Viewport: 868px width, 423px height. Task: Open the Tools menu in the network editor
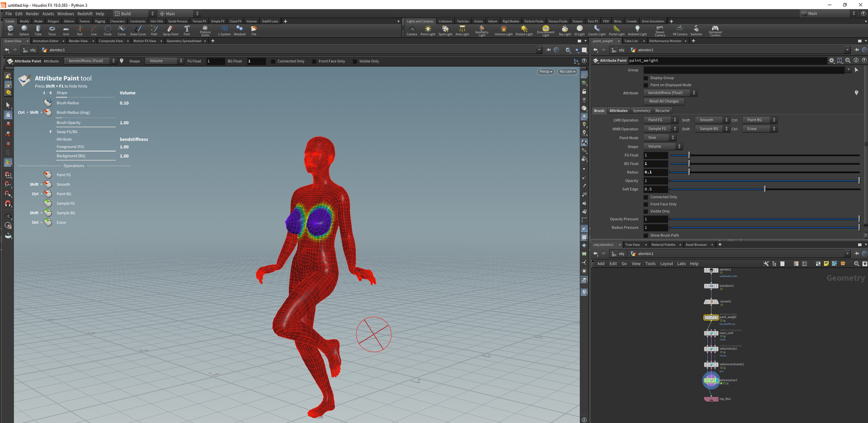click(650, 263)
